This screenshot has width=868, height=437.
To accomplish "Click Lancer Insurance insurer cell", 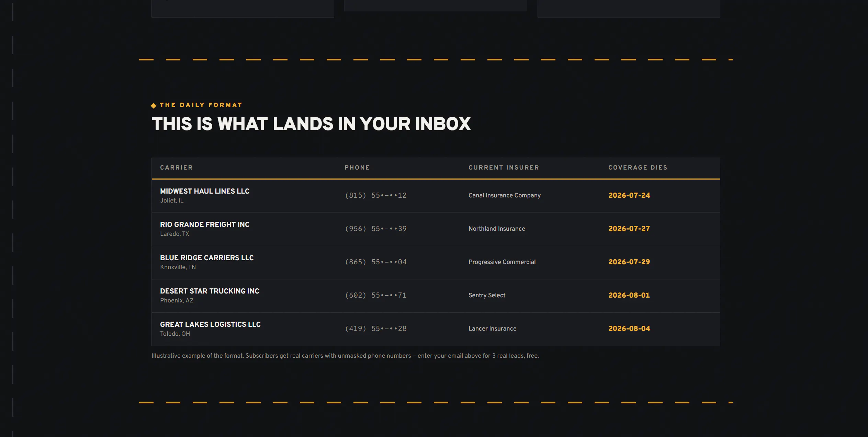I will pos(493,329).
